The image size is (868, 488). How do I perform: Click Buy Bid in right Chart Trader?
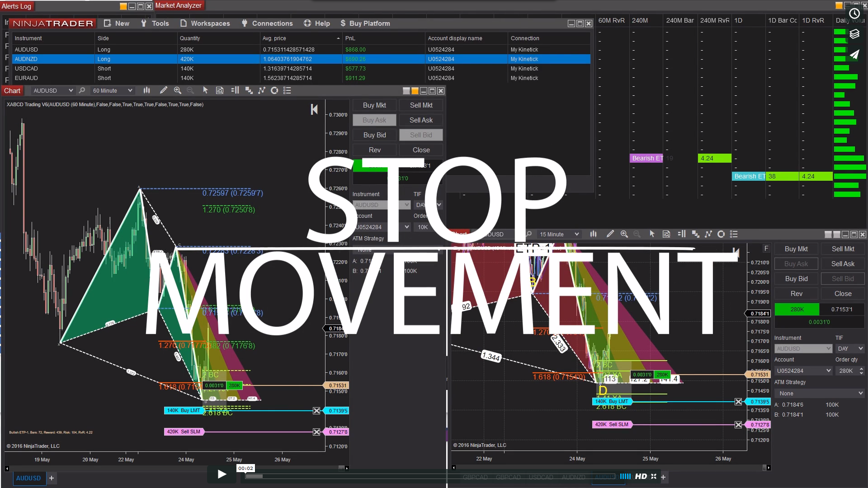[x=796, y=278]
